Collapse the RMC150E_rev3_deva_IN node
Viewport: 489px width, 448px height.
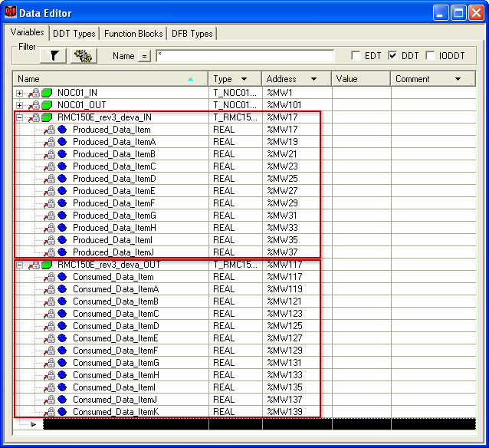click(x=19, y=117)
